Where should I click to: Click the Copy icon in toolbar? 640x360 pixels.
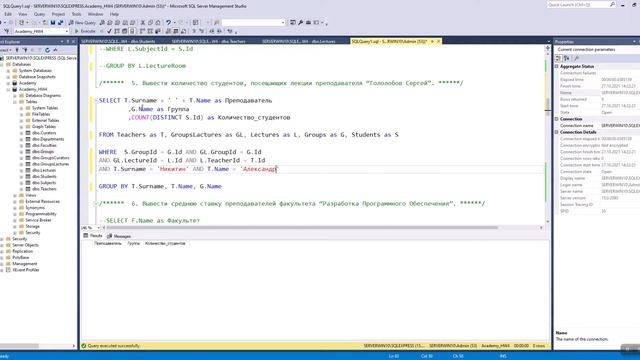(x=150, y=22)
